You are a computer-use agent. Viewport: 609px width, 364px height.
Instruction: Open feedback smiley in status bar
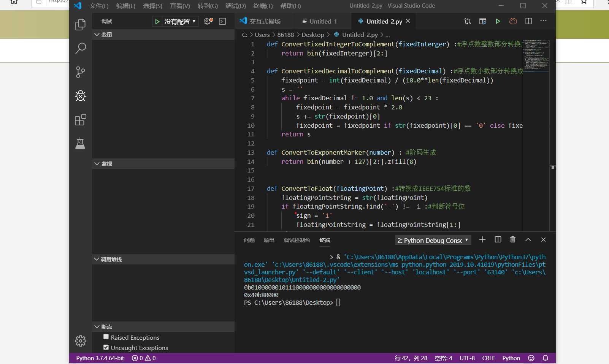click(x=531, y=358)
